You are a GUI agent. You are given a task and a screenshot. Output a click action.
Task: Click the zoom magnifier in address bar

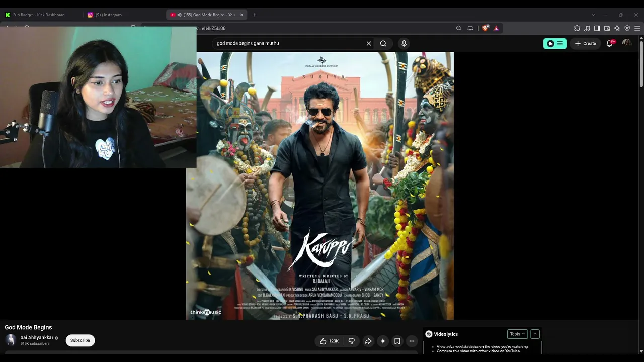click(x=459, y=28)
